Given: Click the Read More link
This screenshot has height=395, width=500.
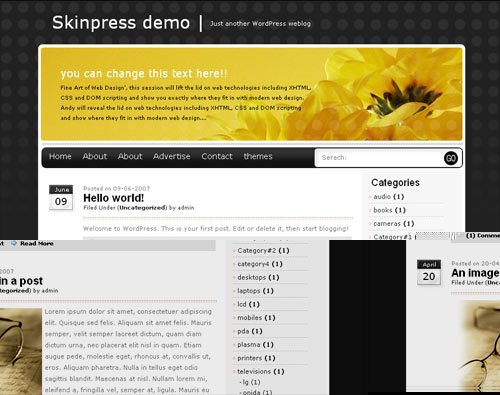Looking at the screenshot, I should (37, 244).
